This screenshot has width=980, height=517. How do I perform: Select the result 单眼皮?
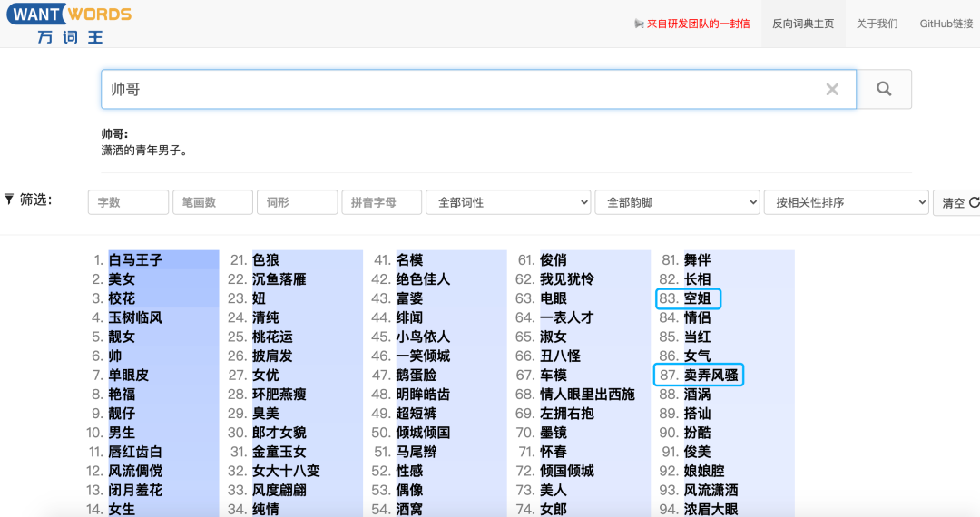point(128,375)
